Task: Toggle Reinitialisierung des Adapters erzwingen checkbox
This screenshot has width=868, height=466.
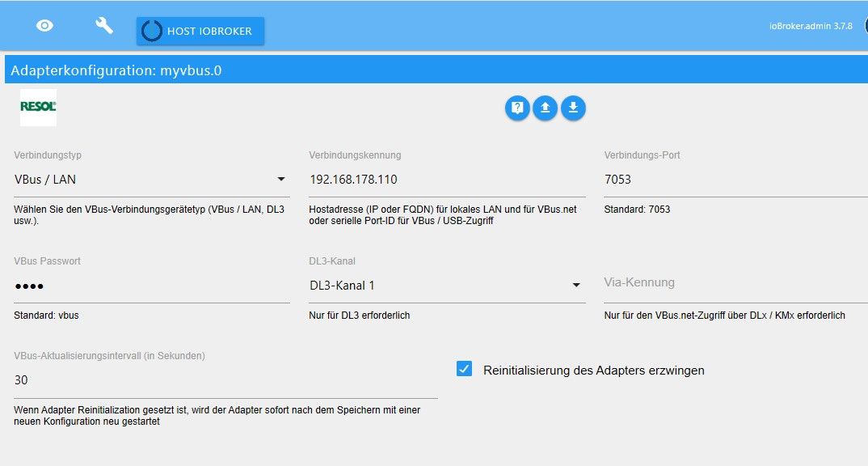Action: [x=465, y=369]
